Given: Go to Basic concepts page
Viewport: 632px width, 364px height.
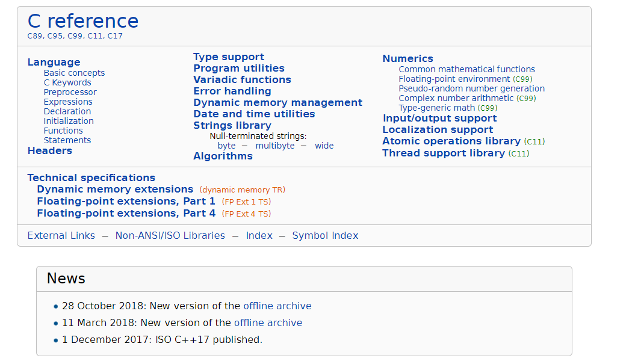Looking at the screenshot, I should point(74,73).
